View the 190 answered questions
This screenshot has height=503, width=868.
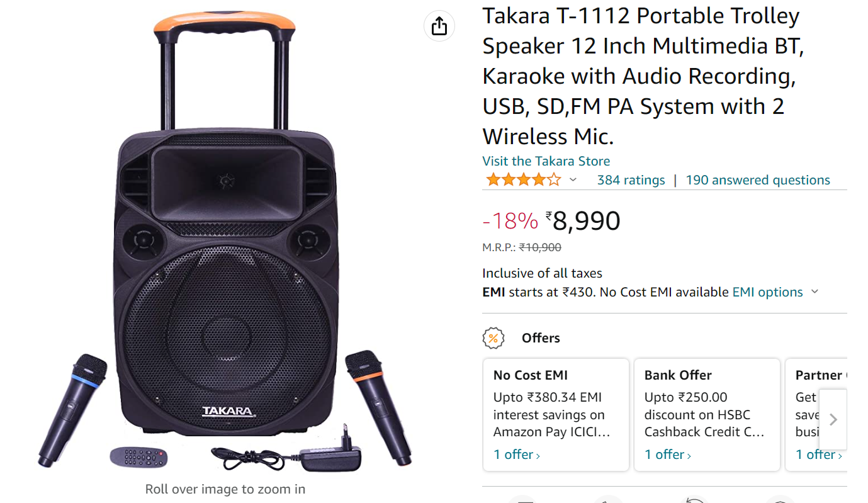click(x=758, y=180)
